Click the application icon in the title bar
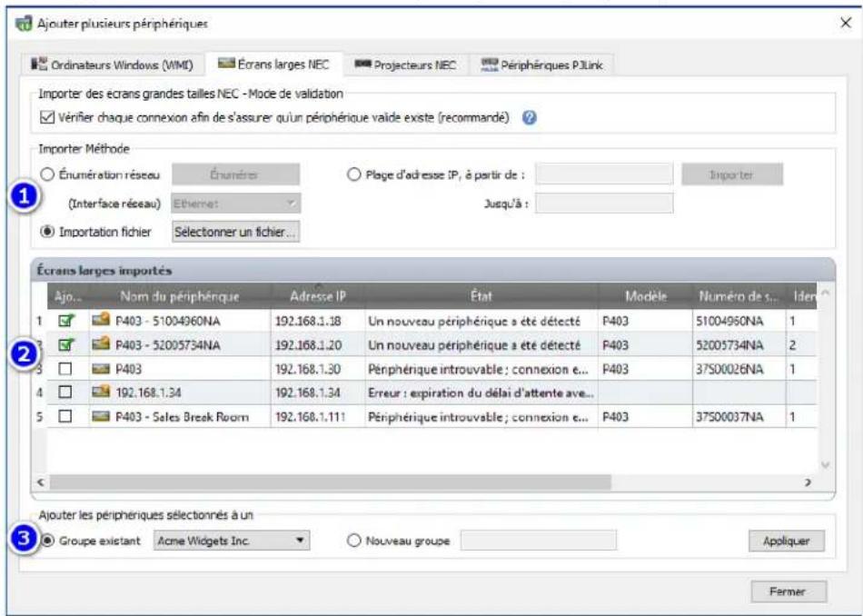This screenshot has height=616, width=863. (25, 24)
